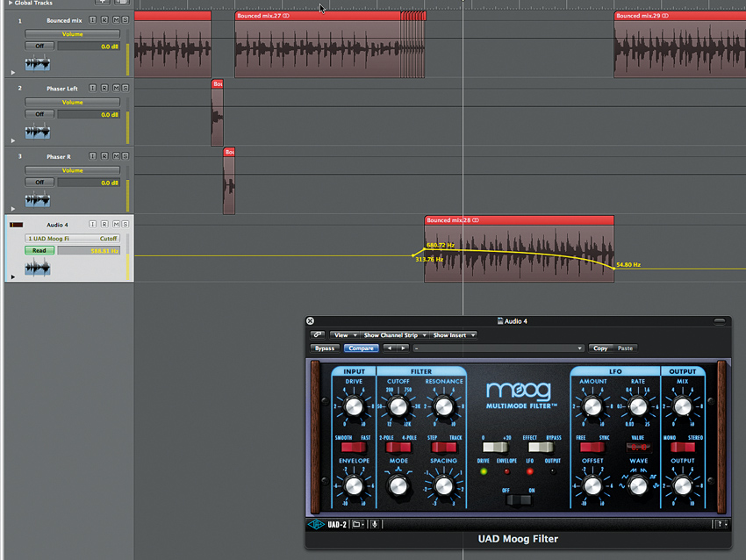This screenshot has height=560, width=746.
Task: Click the Output level knob
Action: pos(683,485)
